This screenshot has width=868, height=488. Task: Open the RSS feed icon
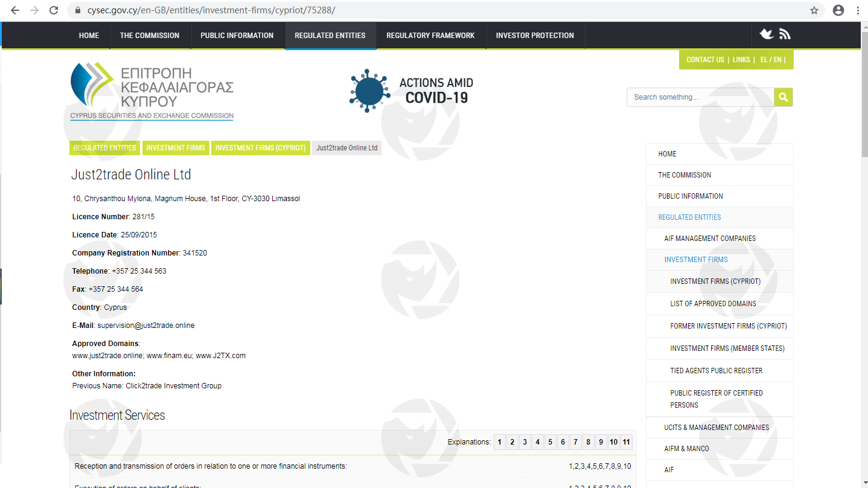[x=785, y=34]
